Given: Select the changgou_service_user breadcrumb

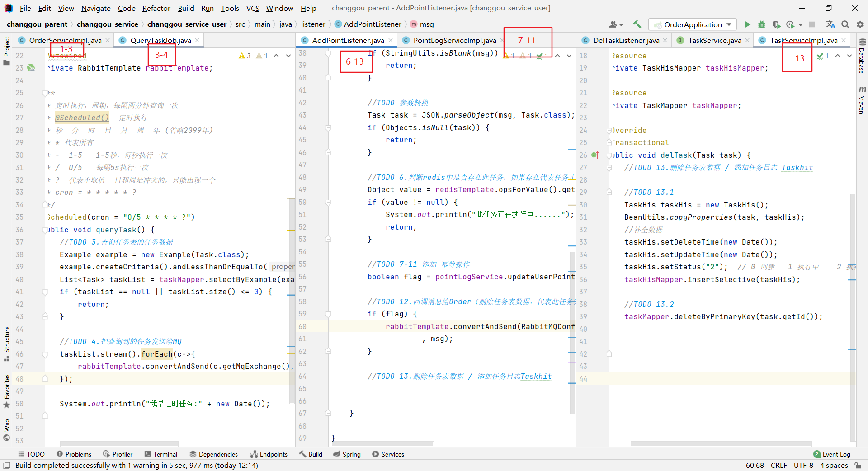Looking at the screenshot, I should point(187,24).
